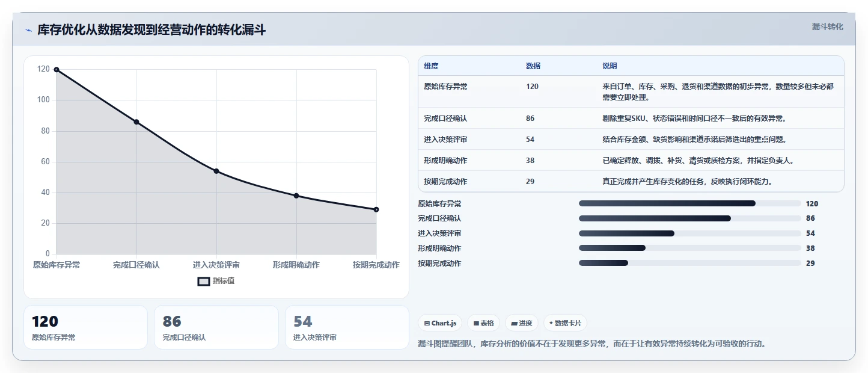Click the 完成口径确认 progress bar
This screenshot has width=868, height=373.
tap(689, 218)
